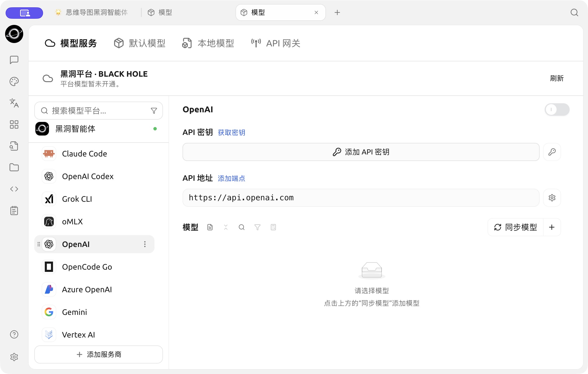Click the plus button beside 同步模型
Image resolution: width=588 pixels, height=374 pixels.
(x=552, y=227)
